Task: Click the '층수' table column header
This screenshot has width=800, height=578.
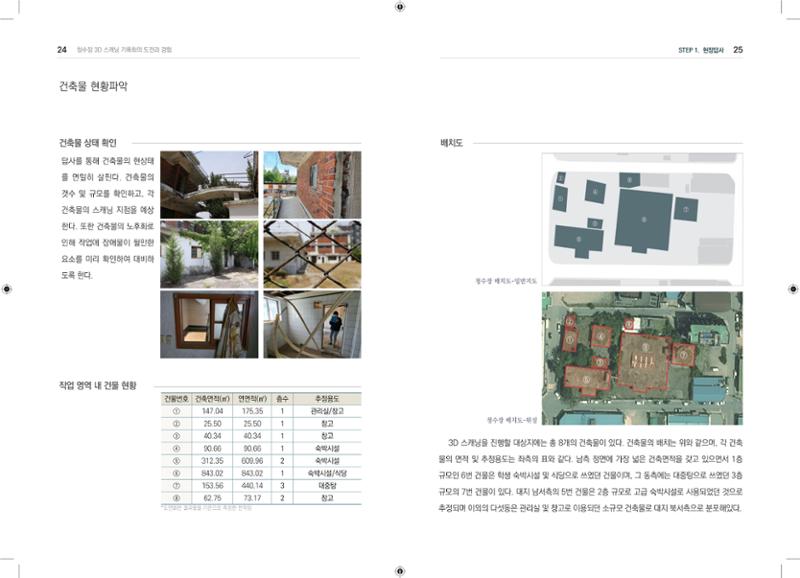Action: (282, 398)
